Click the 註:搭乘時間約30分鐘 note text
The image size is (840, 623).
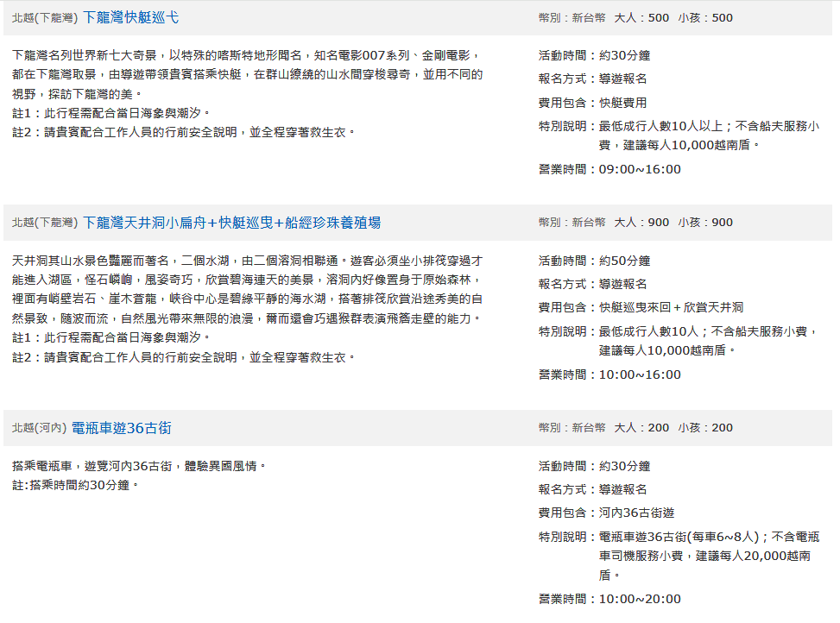[76, 485]
